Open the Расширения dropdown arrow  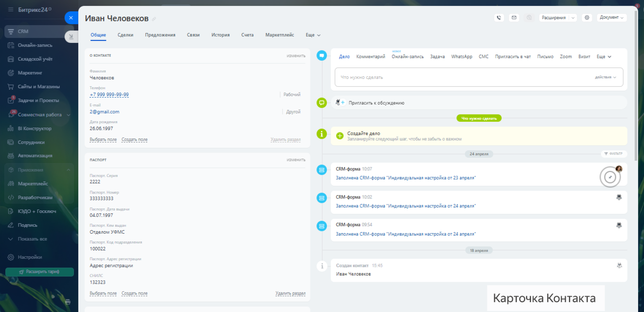(573, 18)
